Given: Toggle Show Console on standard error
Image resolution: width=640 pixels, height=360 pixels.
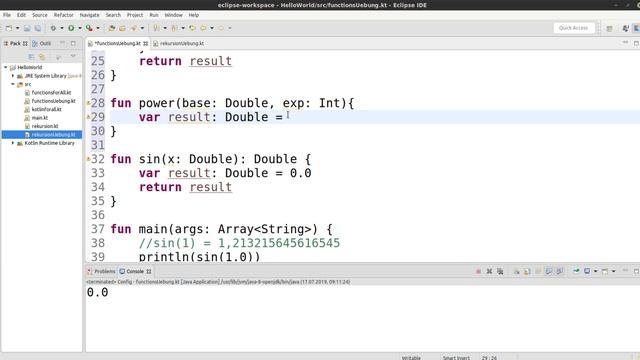Looking at the screenshot, I should pyautogui.click(x=560, y=271).
